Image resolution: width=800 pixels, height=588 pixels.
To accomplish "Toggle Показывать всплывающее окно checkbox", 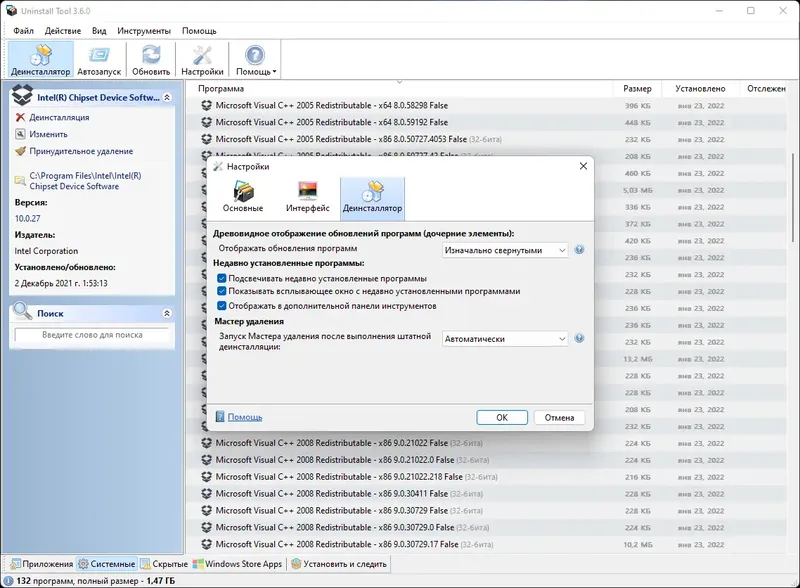I will point(221,291).
